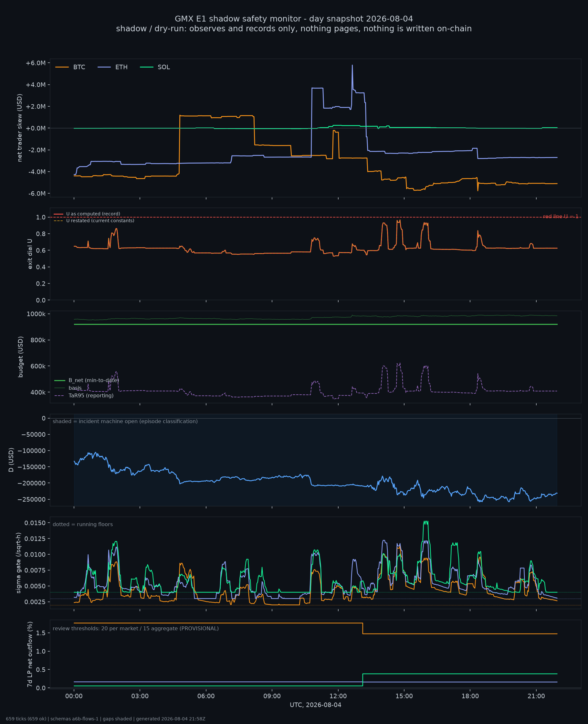588x724 pixels.
Task: Click the ETH legend label
Action: (121, 67)
